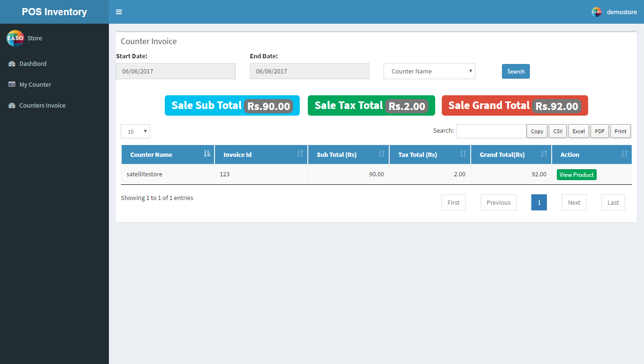This screenshot has height=364, width=644.
Task: Click the table Search text box
Action: (x=492, y=131)
